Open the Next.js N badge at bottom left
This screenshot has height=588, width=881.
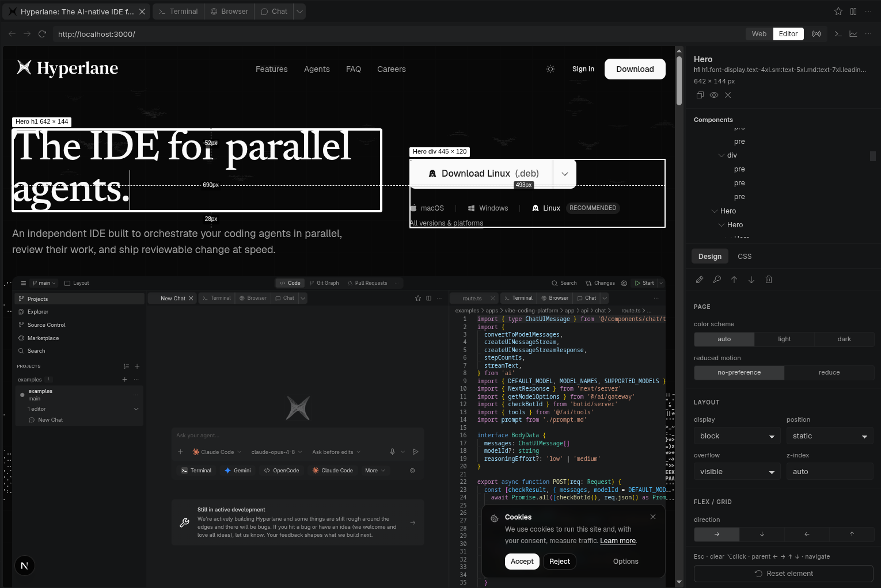(x=25, y=566)
